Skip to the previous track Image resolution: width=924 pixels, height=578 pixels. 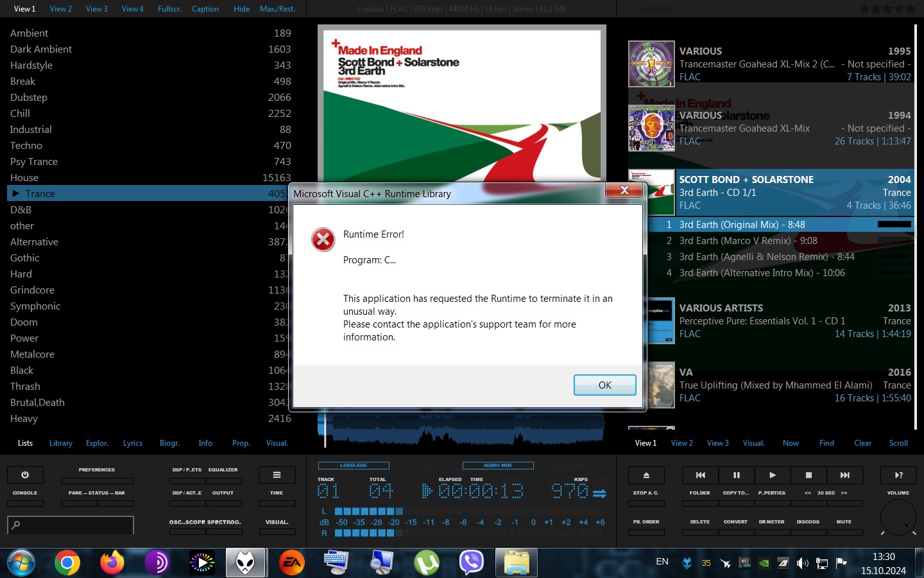click(700, 475)
